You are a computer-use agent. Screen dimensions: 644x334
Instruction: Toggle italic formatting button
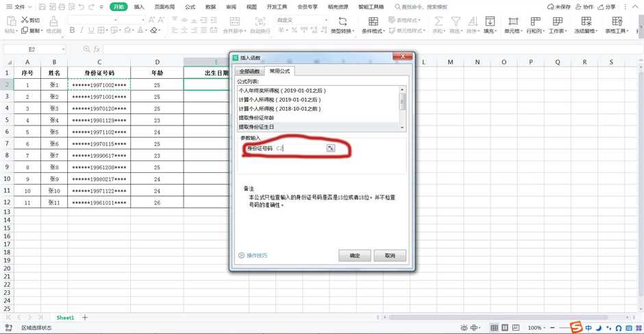click(83, 31)
